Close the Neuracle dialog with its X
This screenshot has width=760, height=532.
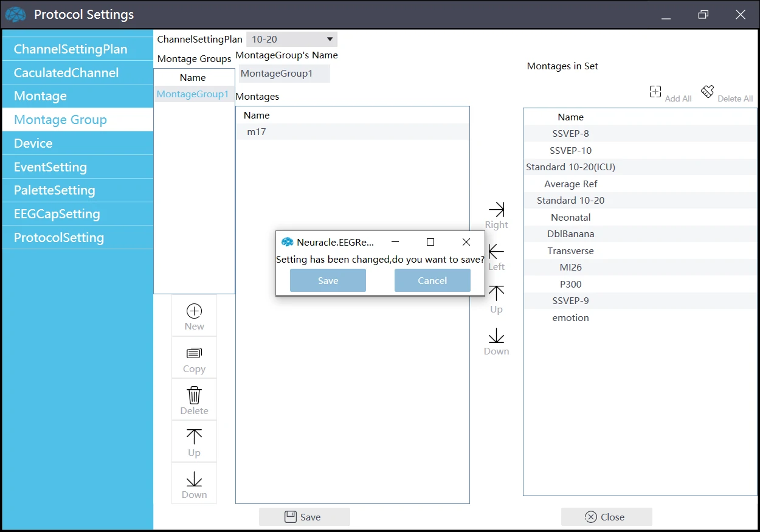coord(466,242)
